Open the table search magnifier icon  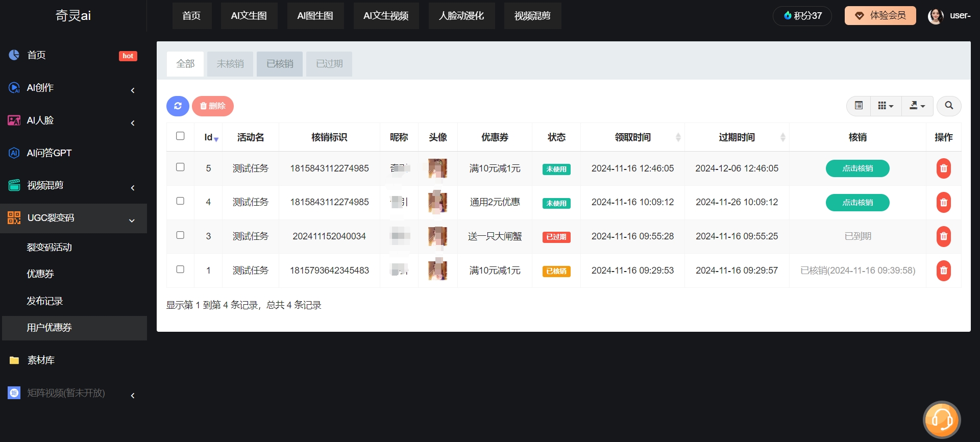(949, 106)
